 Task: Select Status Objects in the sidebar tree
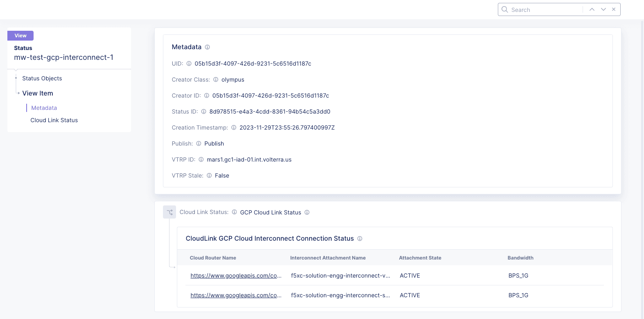click(42, 78)
